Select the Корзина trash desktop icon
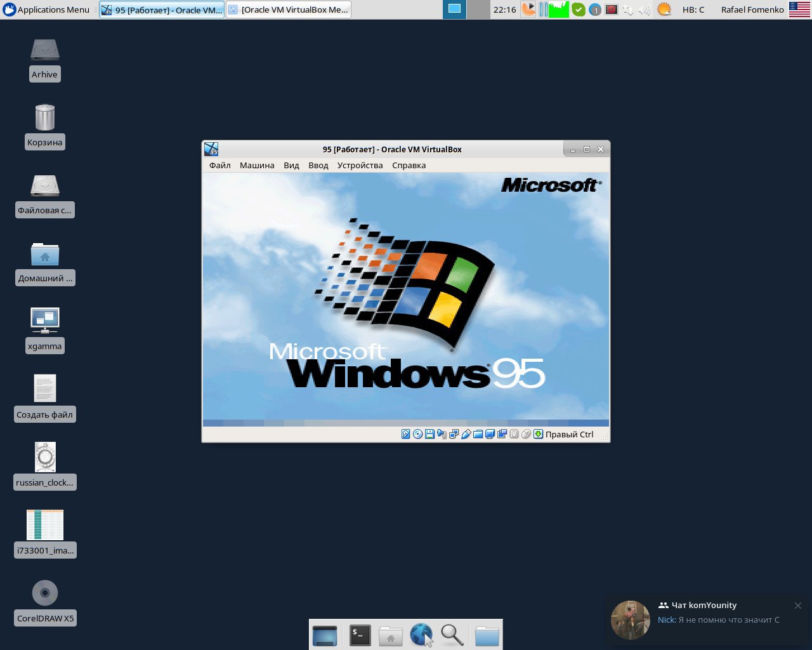 (x=44, y=126)
